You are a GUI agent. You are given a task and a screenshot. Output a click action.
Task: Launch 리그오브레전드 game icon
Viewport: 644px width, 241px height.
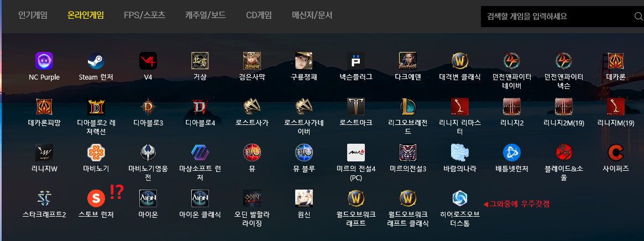pos(408,107)
